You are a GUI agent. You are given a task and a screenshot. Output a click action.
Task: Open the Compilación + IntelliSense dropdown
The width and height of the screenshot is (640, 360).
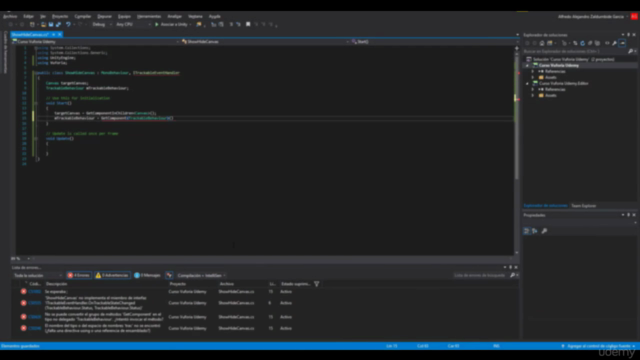pos(202,276)
